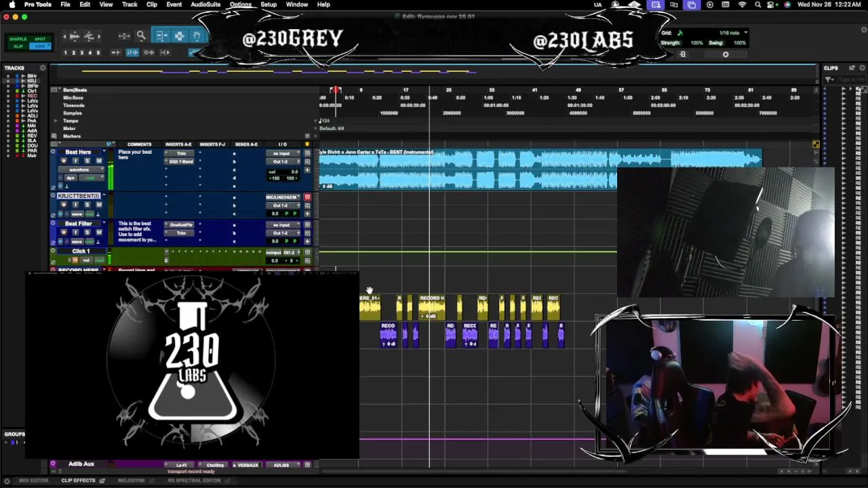Open the Setup menu
The height and width of the screenshot is (488, 868).
[269, 5]
